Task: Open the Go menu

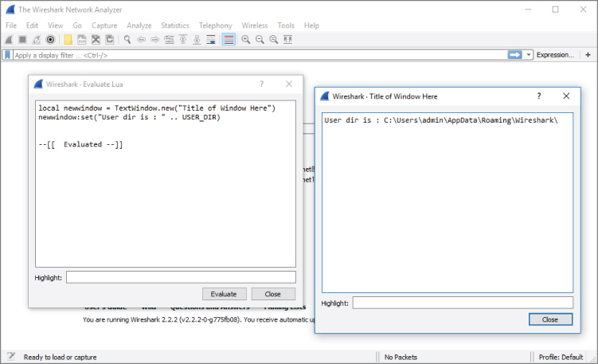Action: pyautogui.click(x=77, y=25)
